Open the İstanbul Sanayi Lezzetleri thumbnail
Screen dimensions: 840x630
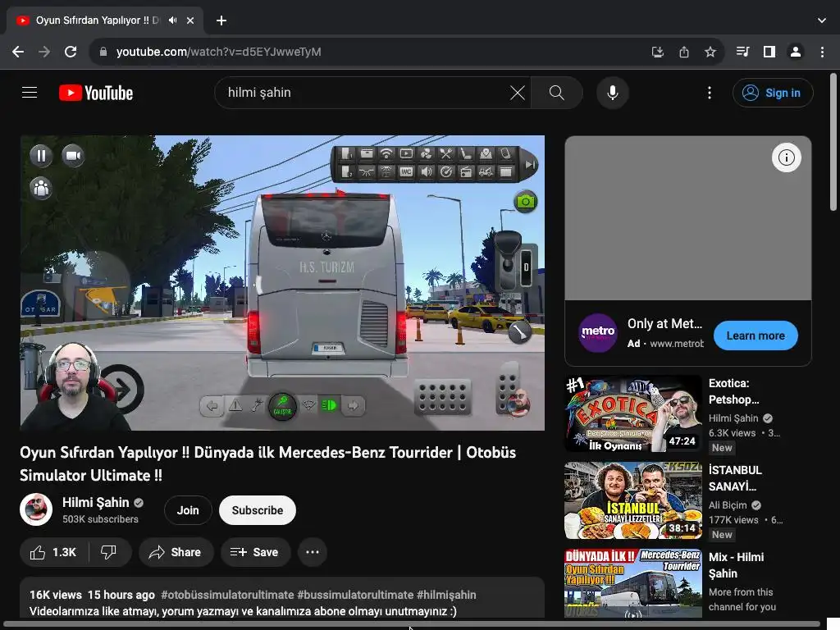(632, 500)
